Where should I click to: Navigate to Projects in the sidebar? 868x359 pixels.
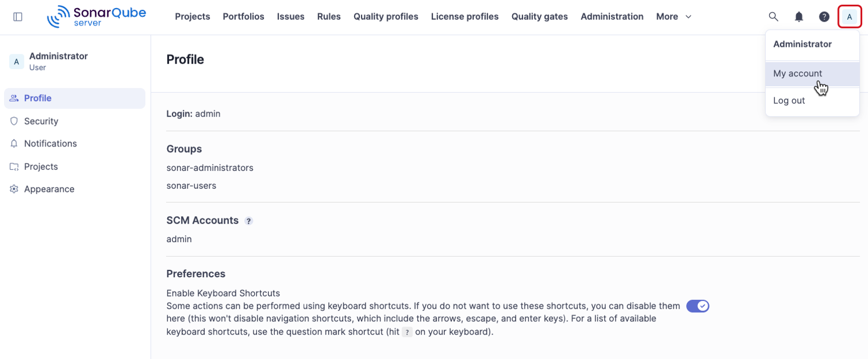41,166
